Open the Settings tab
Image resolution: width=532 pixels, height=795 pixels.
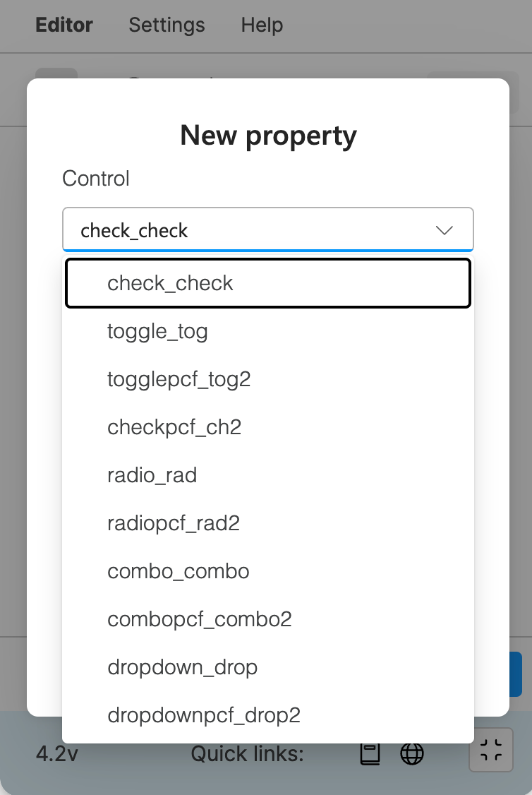tap(167, 25)
